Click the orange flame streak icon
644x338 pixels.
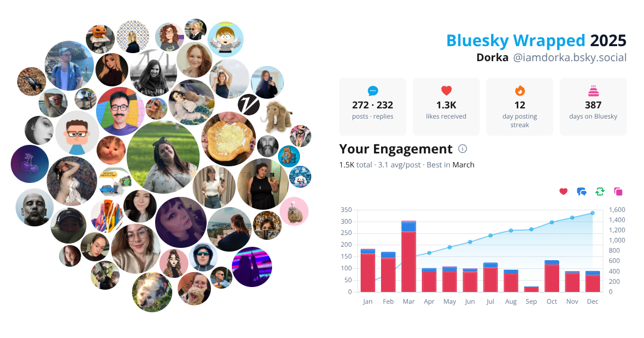pos(519,91)
